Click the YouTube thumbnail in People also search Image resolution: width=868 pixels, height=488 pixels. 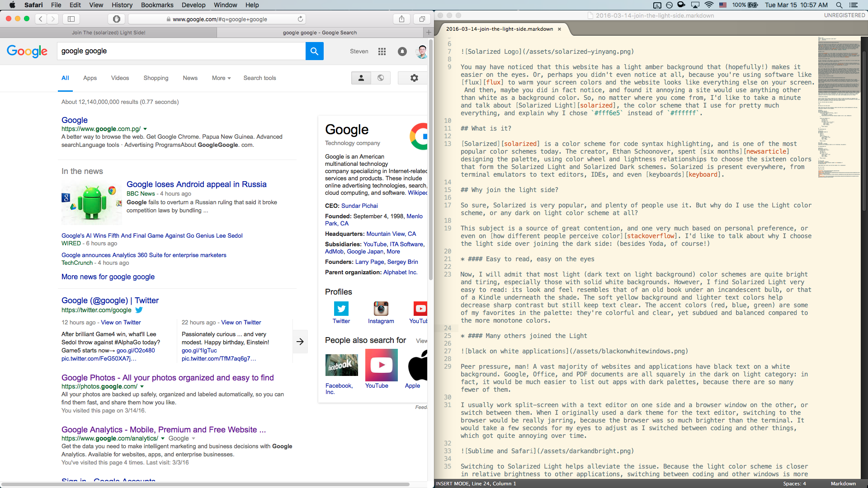[382, 365]
